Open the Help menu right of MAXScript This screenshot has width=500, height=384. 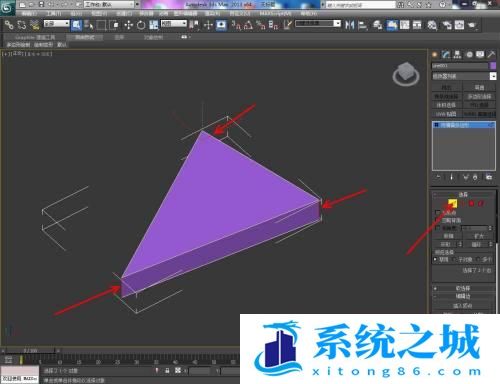point(309,14)
